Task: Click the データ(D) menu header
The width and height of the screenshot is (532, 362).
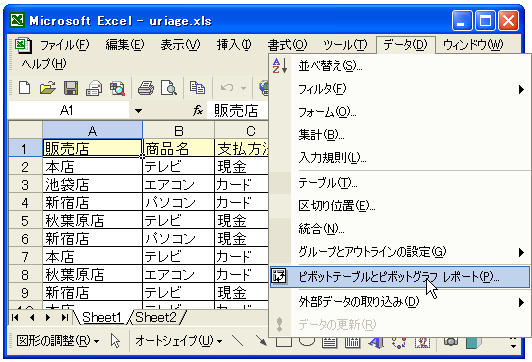Action: click(405, 45)
